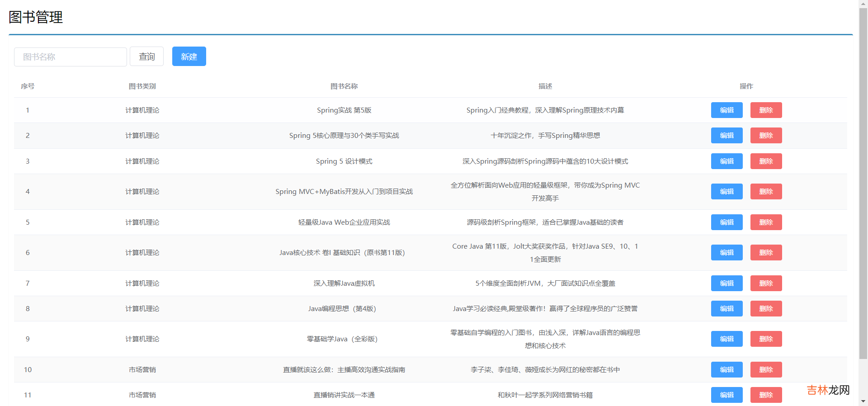Delete Spring 5核心原理与30个类手写实战 book

(x=766, y=136)
